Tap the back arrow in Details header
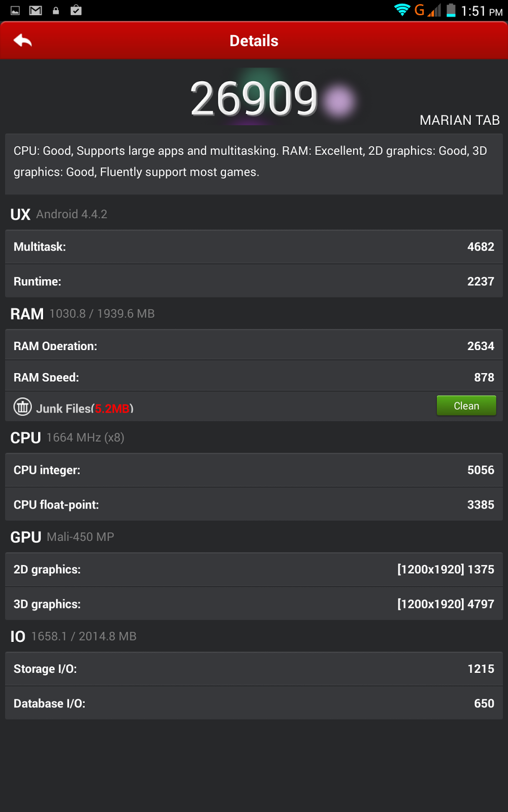508x812 pixels. [23, 41]
